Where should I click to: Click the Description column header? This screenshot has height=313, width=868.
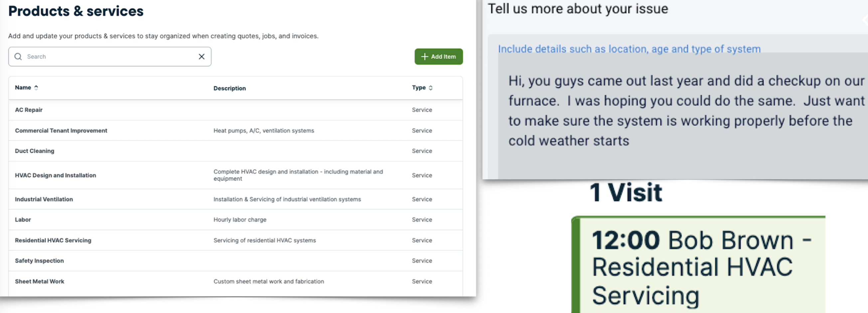click(x=229, y=88)
